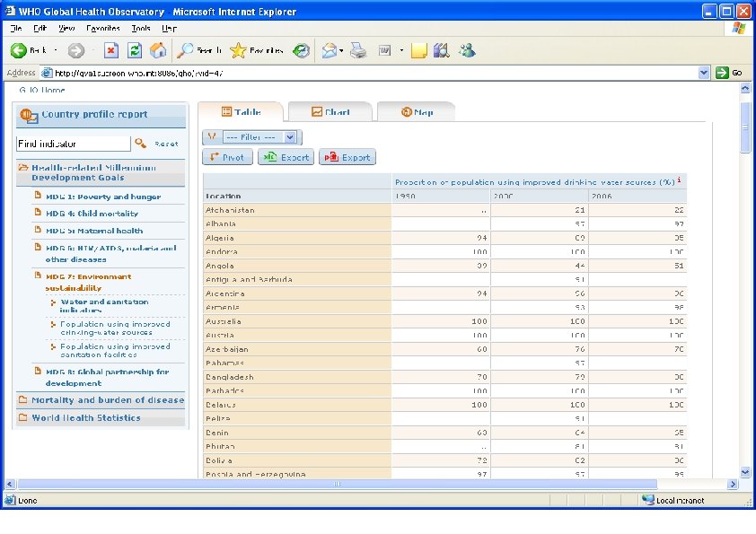Open the dropdown arrow after Edit icon
The width and height of the screenshot is (756, 534).
401,50
